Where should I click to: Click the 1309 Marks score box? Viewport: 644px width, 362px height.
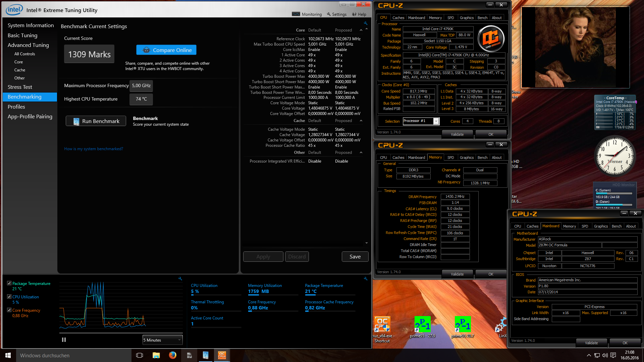click(89, 54)
